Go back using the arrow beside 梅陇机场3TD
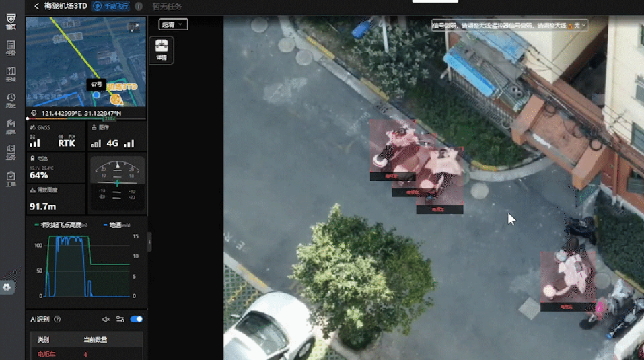Viewport: 644px width, 360px height. pyautogui.click(x=36, y=6)
